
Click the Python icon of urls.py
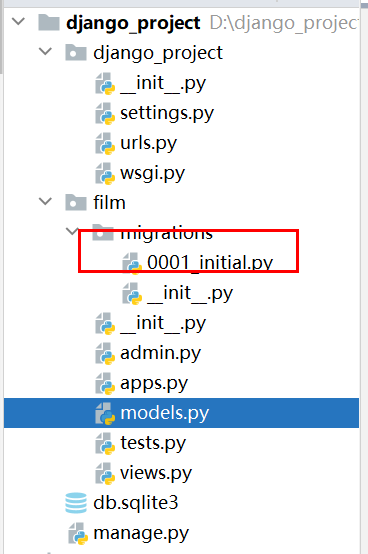[x=105, y=143]
